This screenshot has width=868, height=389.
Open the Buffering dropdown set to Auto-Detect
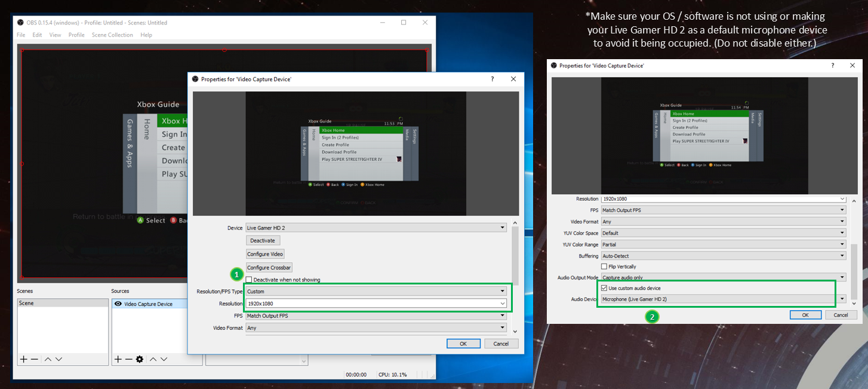pos(723,256)
